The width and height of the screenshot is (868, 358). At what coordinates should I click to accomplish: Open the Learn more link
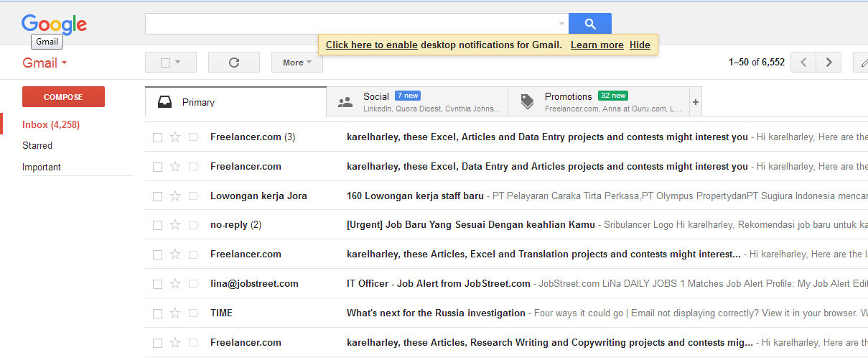(597, 45)
